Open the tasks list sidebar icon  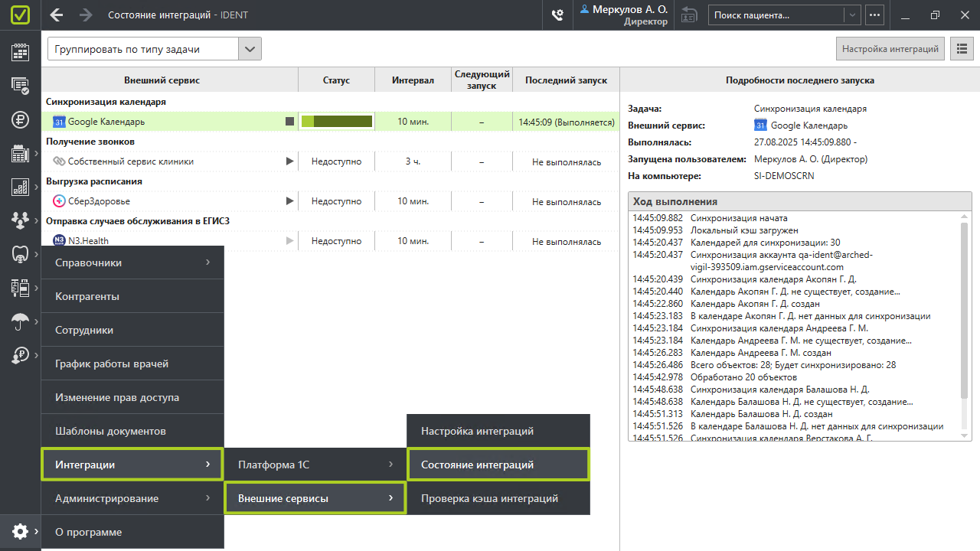[x=20, y=85]
